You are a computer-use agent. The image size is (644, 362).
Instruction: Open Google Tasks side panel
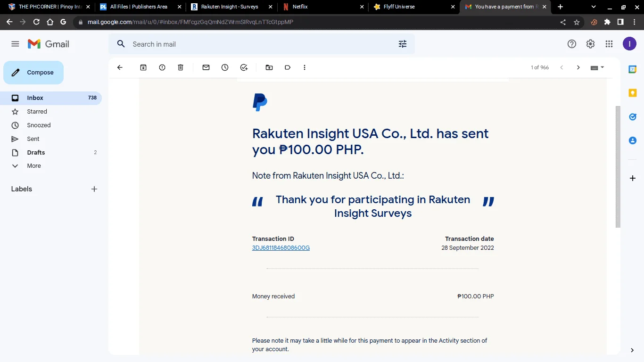[633, 117]
